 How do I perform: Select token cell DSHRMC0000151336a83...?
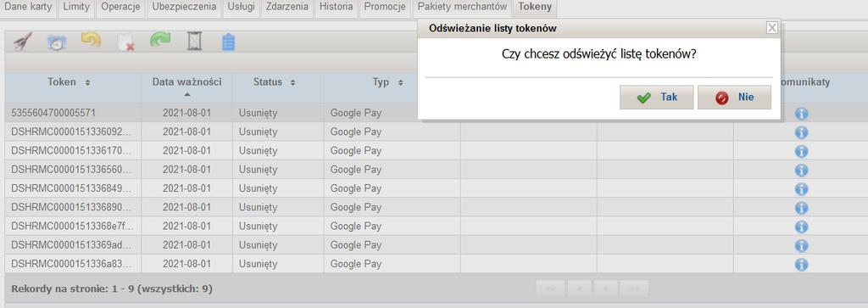(73, 264)
